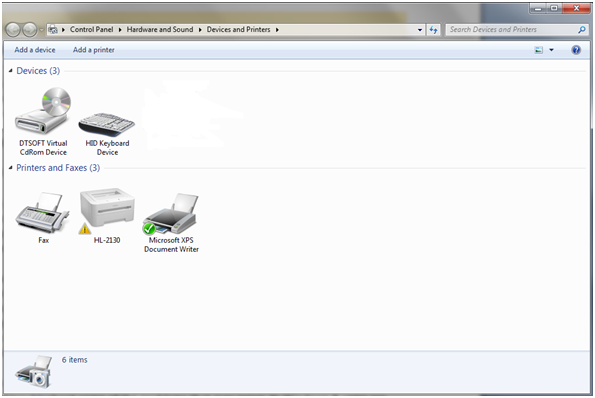Open the view options dropdown arrow
This screenshot has width=595, height=398.
coord(551,50)
